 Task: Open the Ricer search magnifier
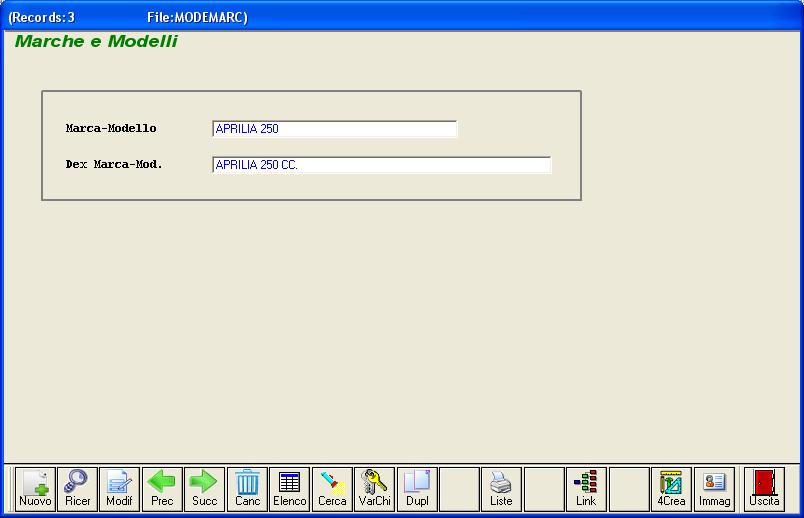(77, 489)
